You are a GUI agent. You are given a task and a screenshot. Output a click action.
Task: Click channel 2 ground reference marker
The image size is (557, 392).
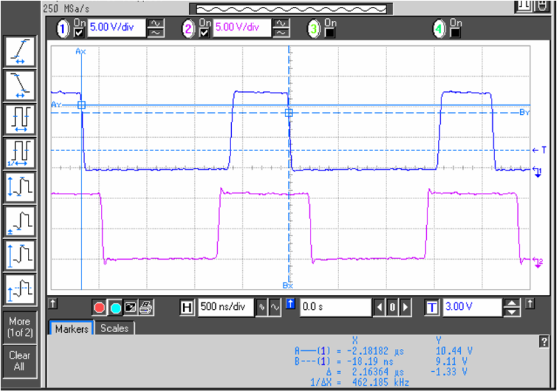pos(538,262)
